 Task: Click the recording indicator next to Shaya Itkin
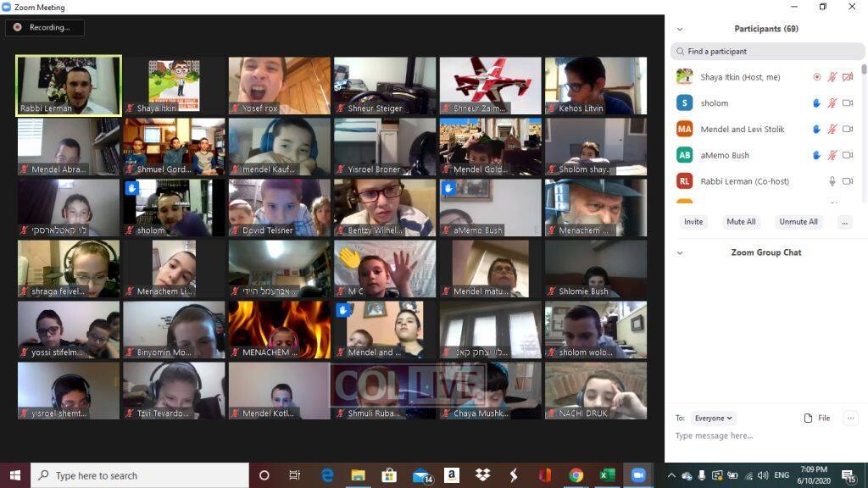(817, 77)
